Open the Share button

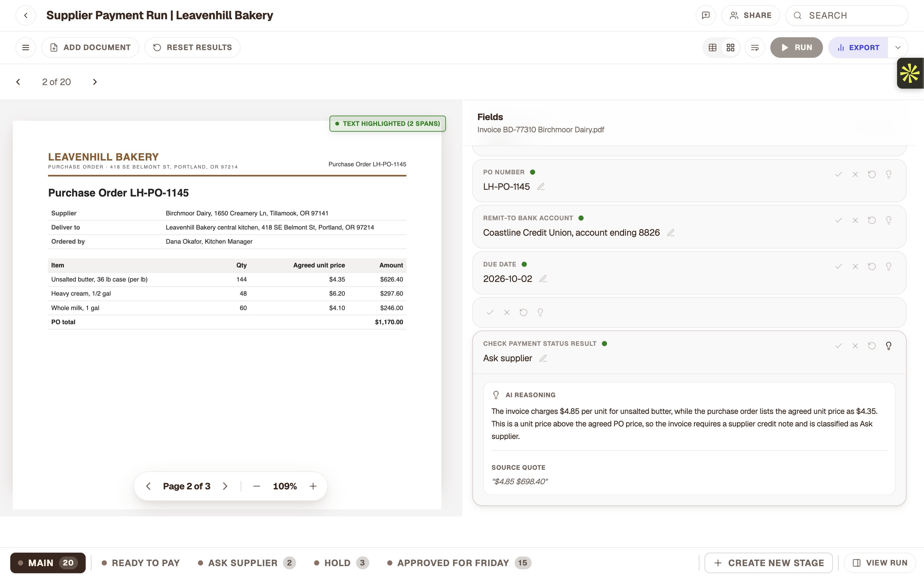click(x=750, y=15)
